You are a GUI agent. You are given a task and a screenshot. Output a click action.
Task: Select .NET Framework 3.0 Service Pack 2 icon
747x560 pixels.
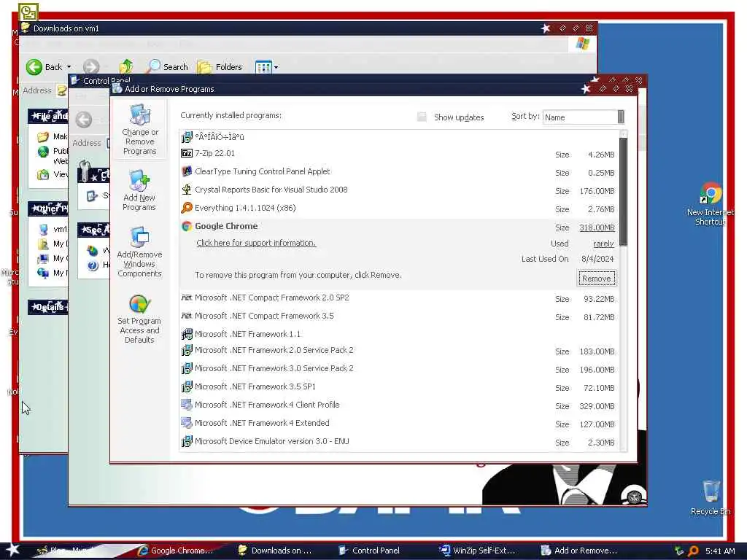click(187, 368)
